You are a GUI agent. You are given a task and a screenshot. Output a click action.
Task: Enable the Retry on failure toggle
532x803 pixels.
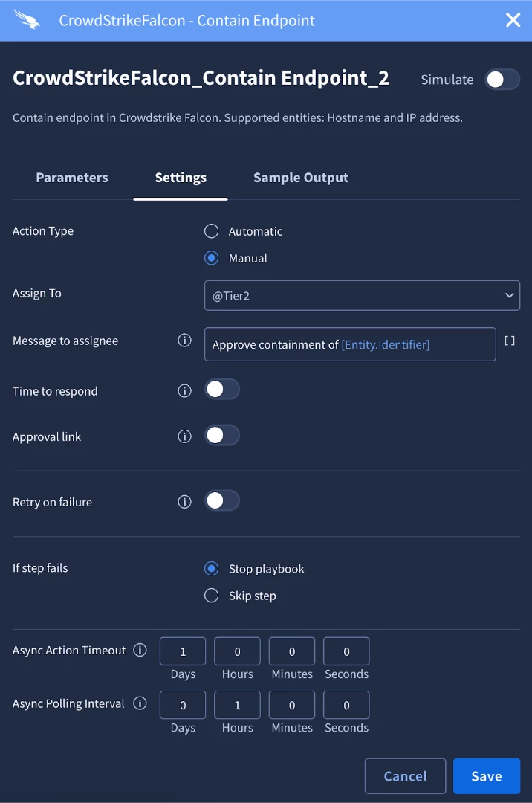[222, 501]
